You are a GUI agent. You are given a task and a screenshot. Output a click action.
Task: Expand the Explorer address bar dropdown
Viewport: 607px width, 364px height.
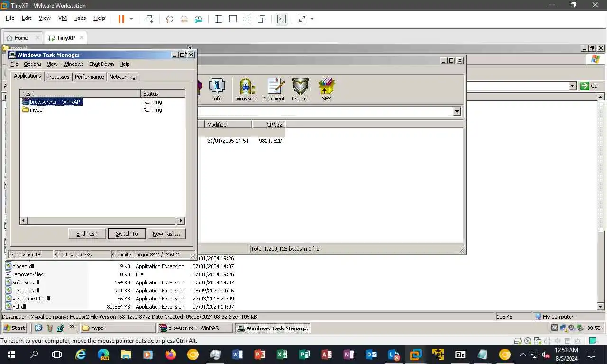tap(572, 86)
